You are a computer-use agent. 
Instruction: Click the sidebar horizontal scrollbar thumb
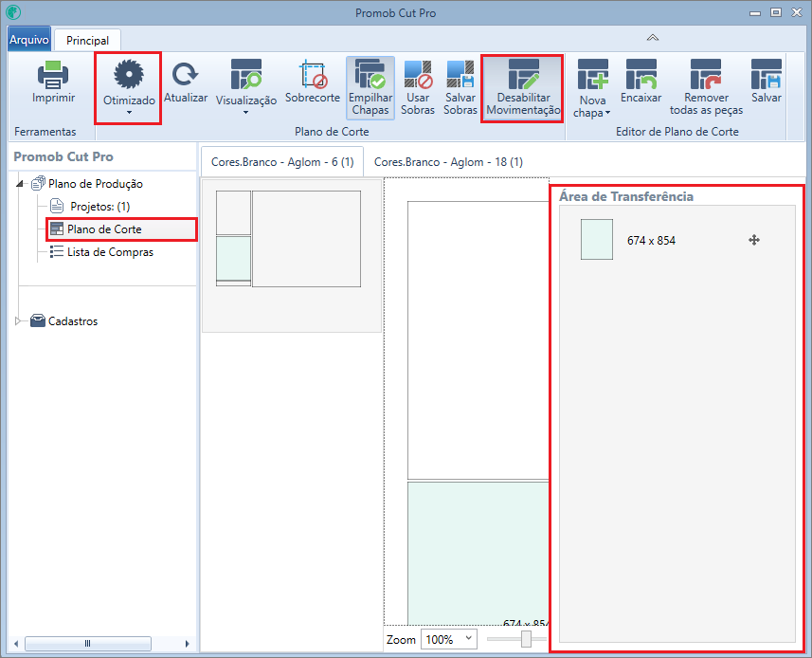(88, 644)
